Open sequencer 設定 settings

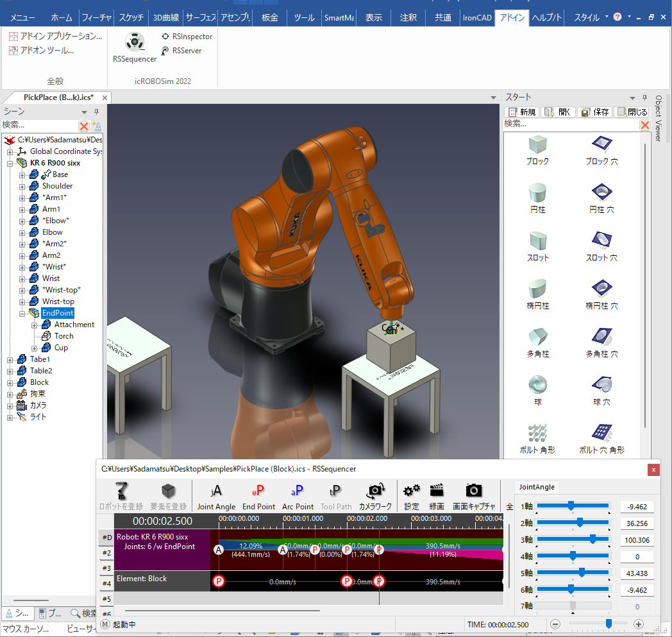pos(411,496)
